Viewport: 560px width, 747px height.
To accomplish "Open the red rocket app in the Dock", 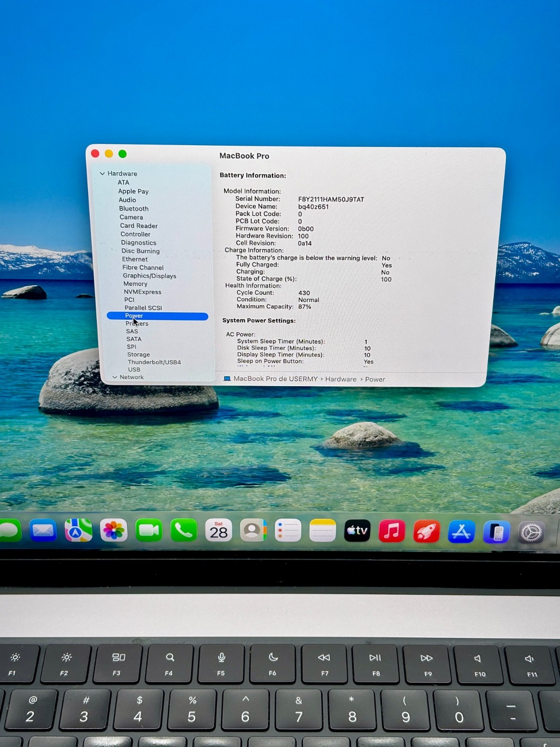I will 426,531.
